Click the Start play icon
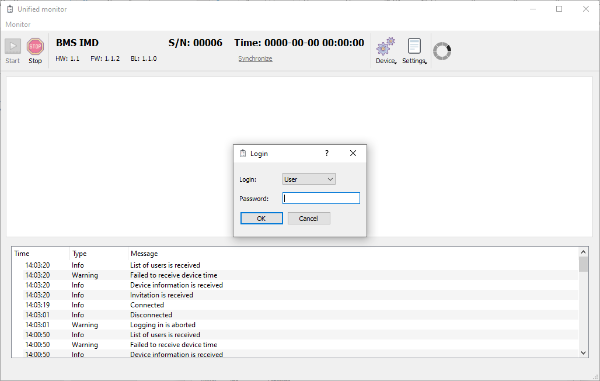The height and width of the screenshot is (381, 600). point(13,46)
